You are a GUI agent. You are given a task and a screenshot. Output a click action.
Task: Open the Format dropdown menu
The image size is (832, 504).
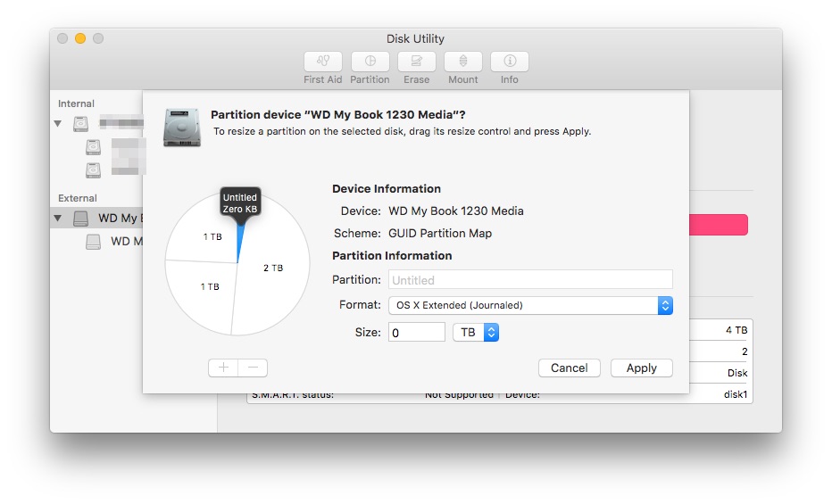(x=530, y=305)
